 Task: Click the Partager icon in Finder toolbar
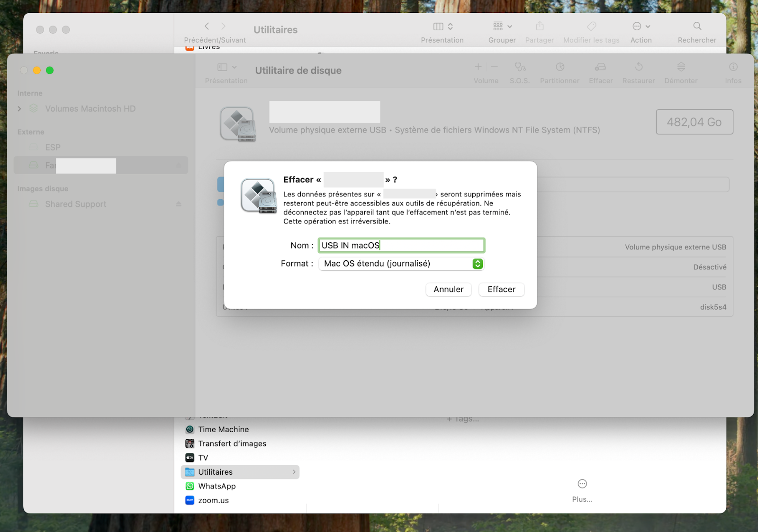[539, 27]
